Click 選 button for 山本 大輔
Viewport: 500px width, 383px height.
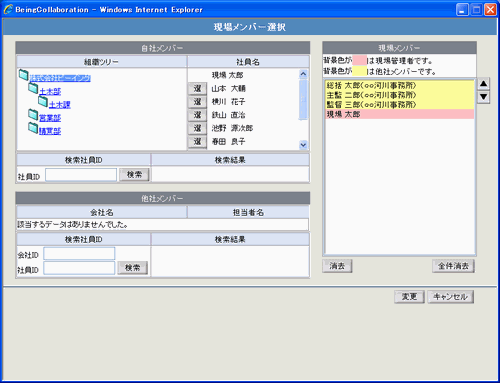point(197,89)
